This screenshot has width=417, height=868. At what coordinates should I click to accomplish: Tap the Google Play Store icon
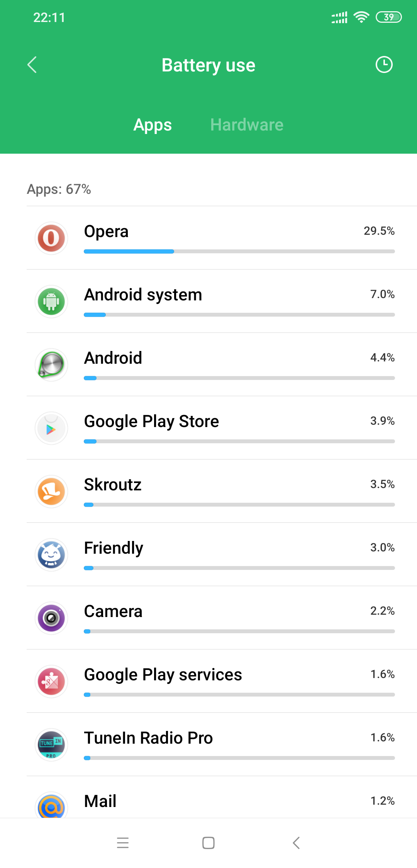tap(51, 428)
